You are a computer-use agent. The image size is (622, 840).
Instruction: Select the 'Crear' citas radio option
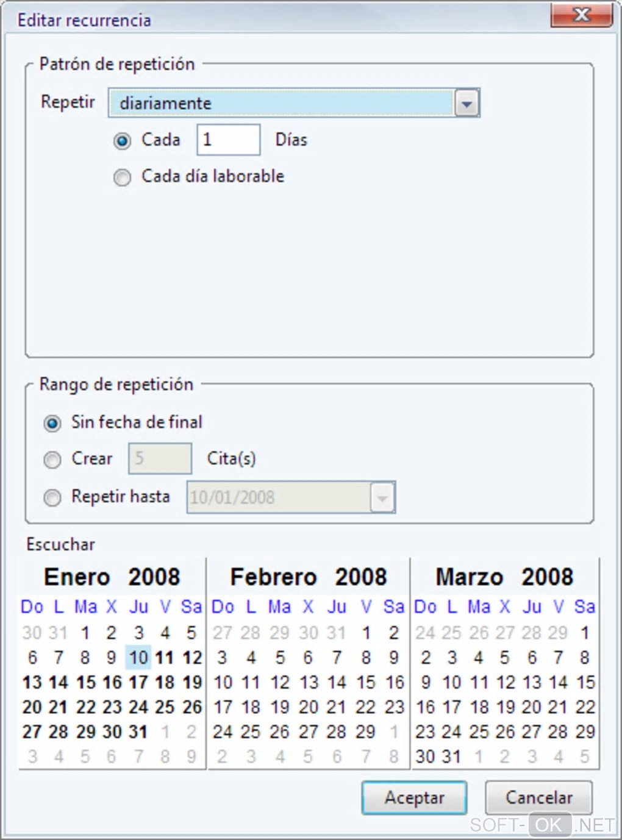[52, 460]
